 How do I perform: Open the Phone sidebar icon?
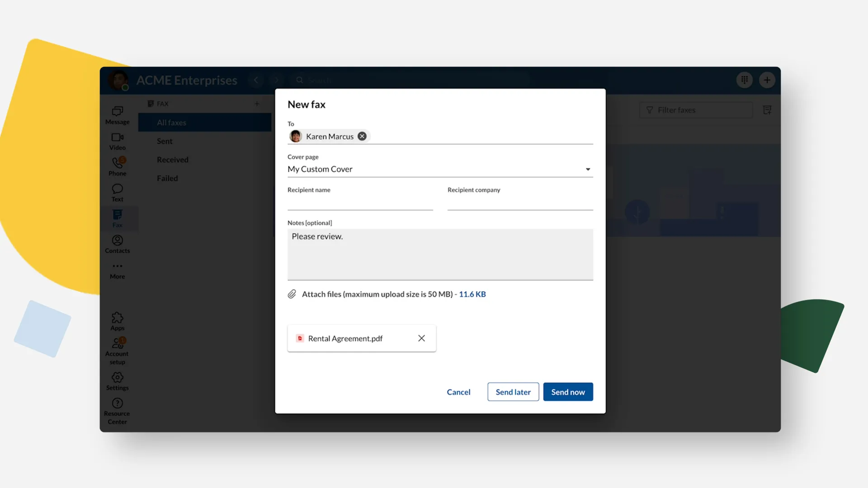(x=118, y=166)
